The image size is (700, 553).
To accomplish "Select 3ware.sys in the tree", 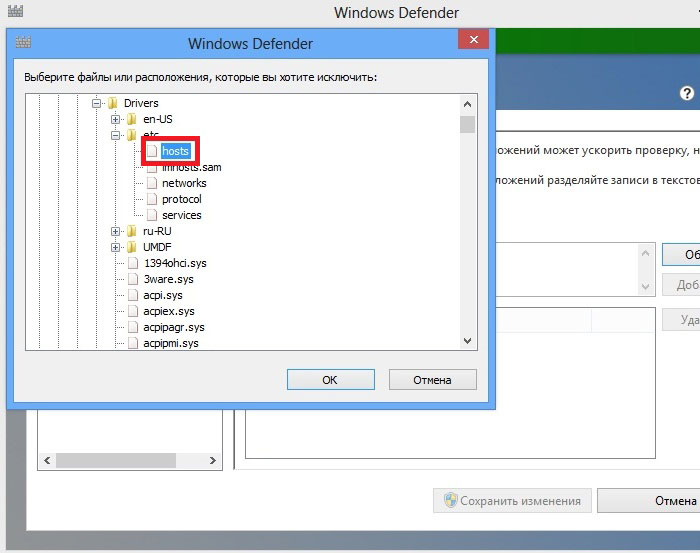I will tap(168, 279).
